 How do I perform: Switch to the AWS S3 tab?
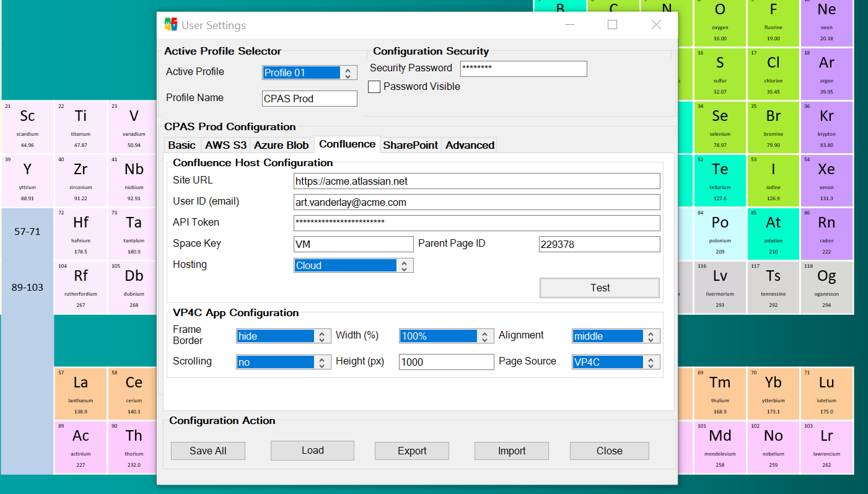pos(226,145)
